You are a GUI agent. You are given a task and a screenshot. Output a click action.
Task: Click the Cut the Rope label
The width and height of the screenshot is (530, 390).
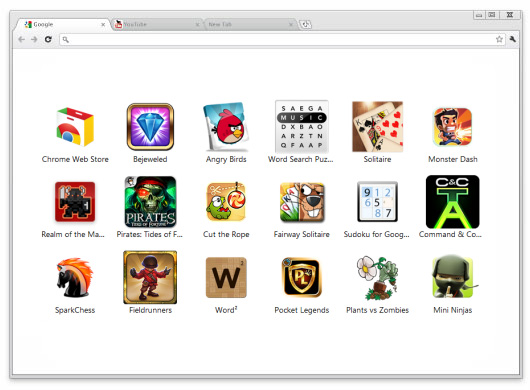pyautogui.click(x=226, y=235)
